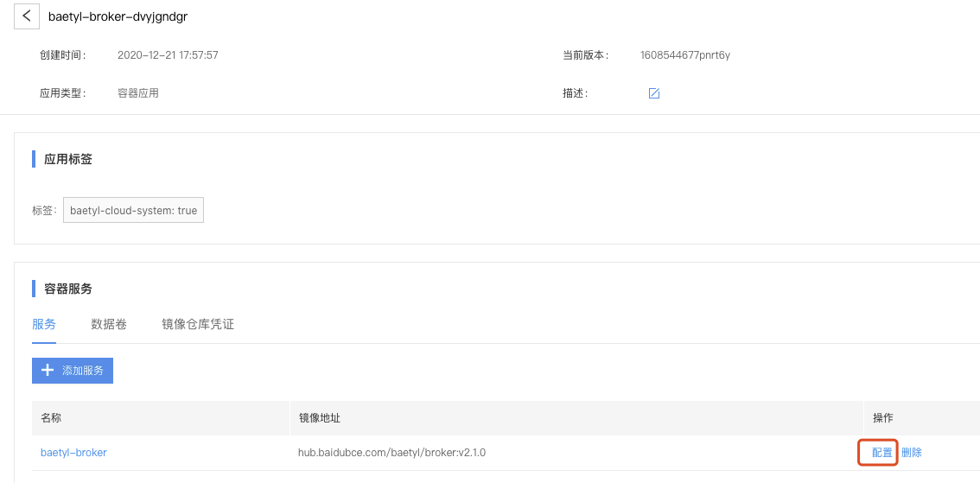Click the back arrow button
The width and height of the screenshot is (980, 483).
click(x=26, y=16)
